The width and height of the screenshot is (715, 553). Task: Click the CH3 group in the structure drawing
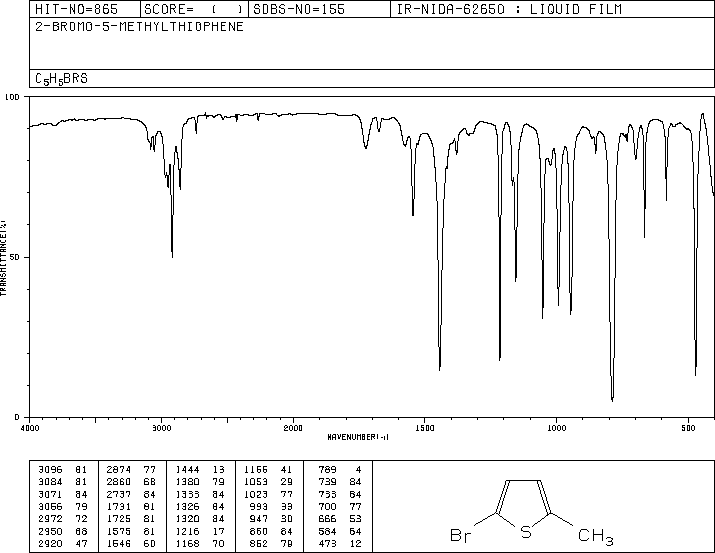click(x=596, y=536)
